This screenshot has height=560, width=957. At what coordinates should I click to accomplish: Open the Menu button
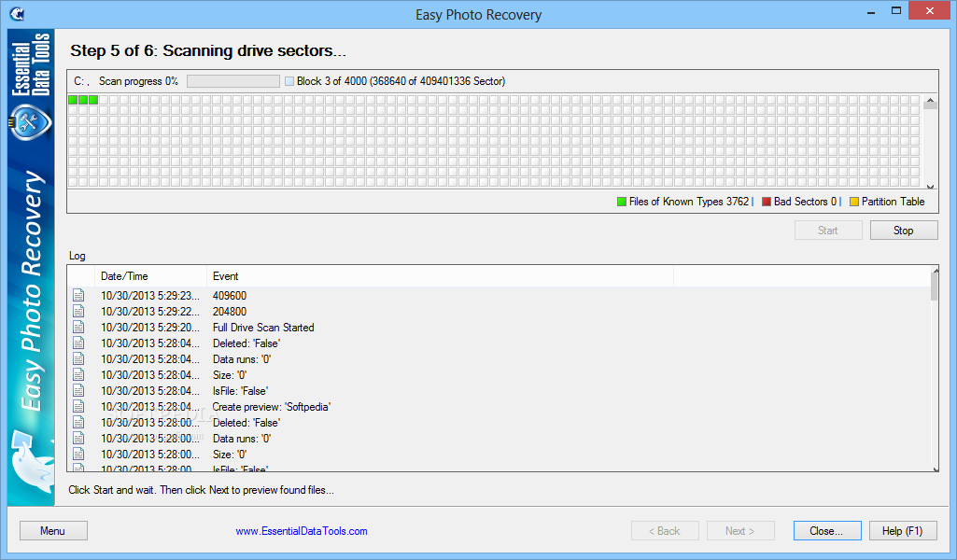pos(53,531)
